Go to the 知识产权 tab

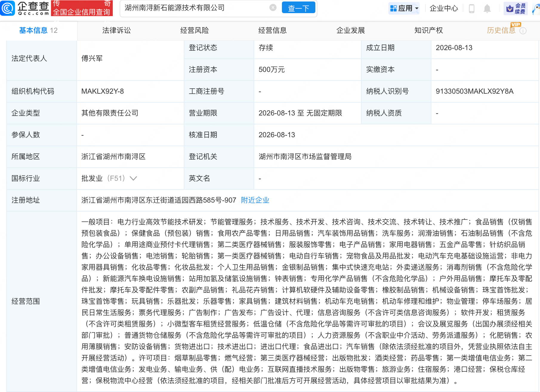(428, 30)
